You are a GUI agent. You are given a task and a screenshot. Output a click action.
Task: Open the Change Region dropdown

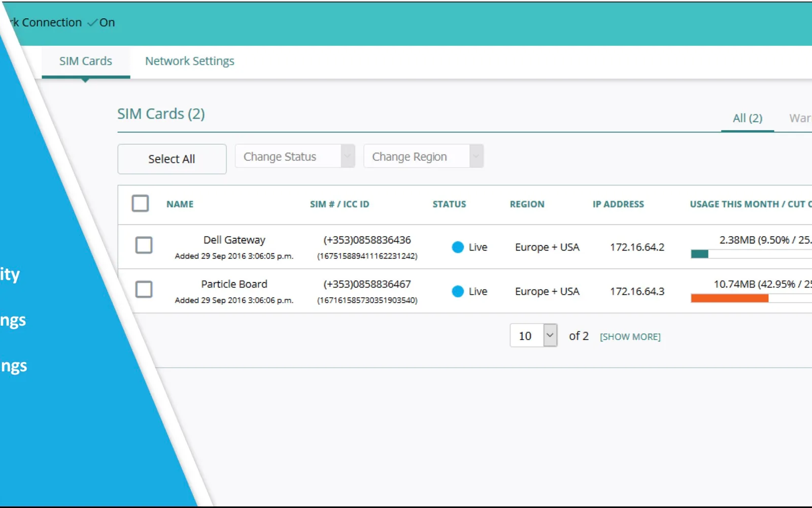pyautogui.click(x=423, y=156)
